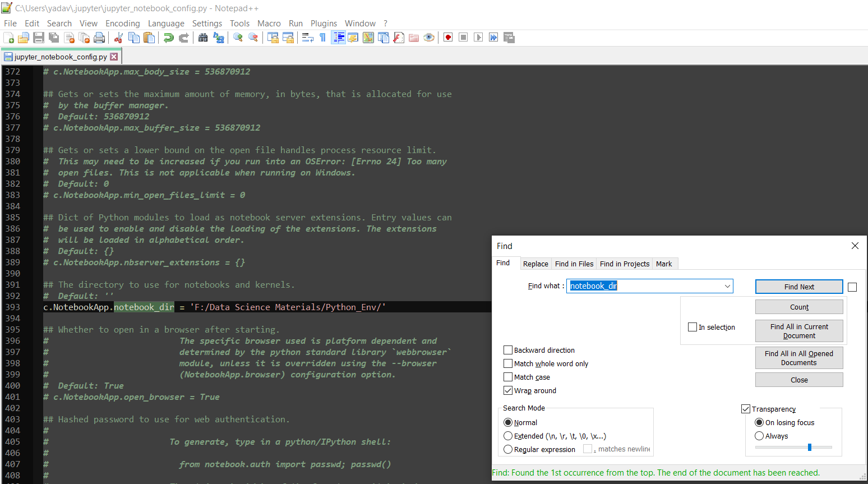Open the File menu

[10, 23]
